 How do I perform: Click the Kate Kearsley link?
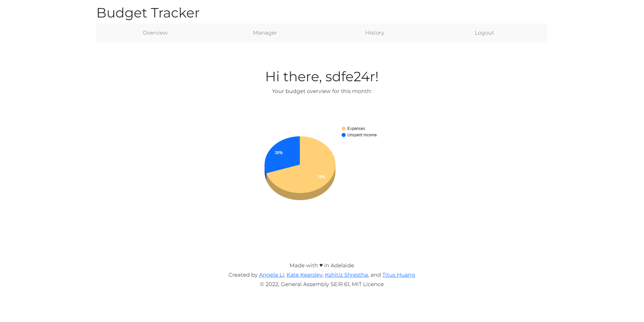(x=304, y=275)
